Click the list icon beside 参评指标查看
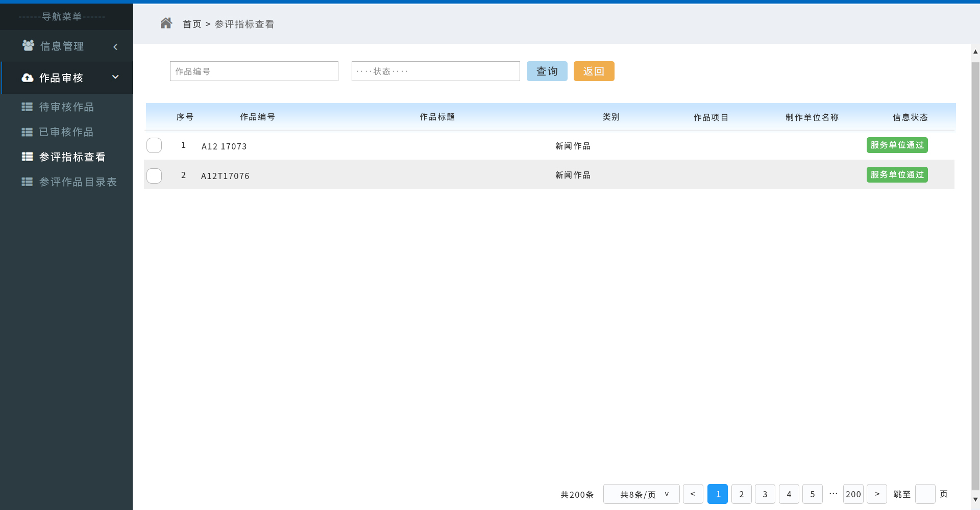The height and width of the screenshot is (510, 980). click(27, 157)
